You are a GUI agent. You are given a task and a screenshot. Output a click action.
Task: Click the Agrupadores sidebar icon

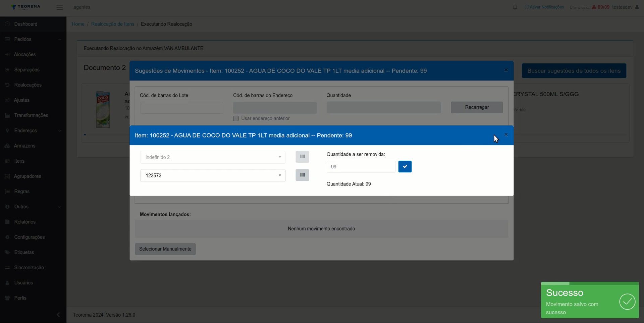[7, 176]
